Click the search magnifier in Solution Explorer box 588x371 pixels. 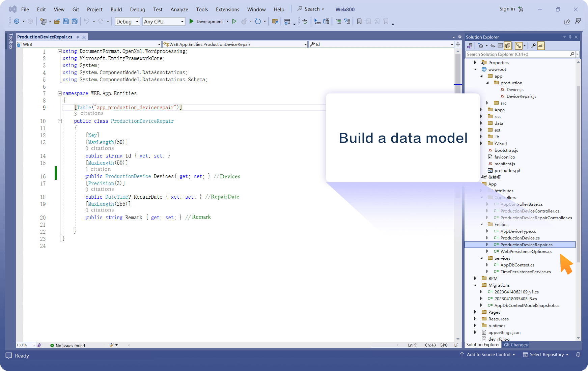[572, 54]
